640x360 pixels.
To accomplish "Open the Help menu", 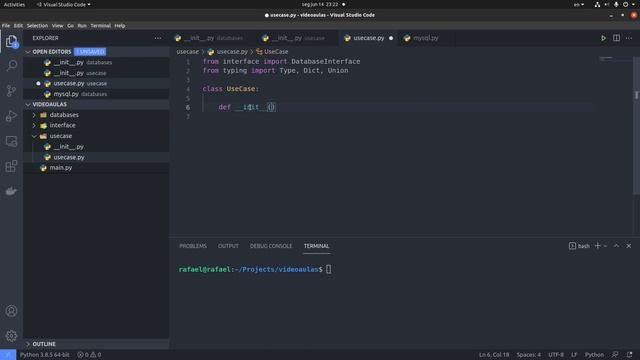I will point(120,26).
